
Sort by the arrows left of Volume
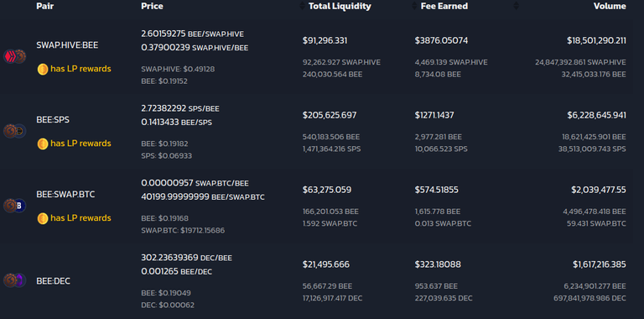click(517, 6)
